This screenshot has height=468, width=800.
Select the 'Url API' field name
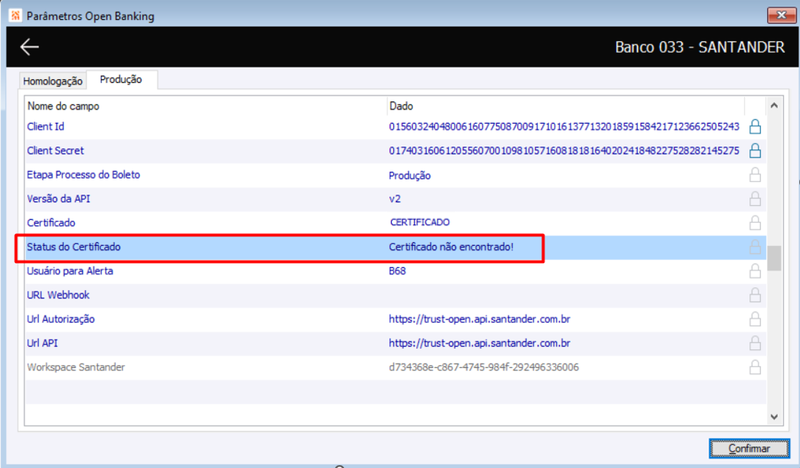pos(42,343)
